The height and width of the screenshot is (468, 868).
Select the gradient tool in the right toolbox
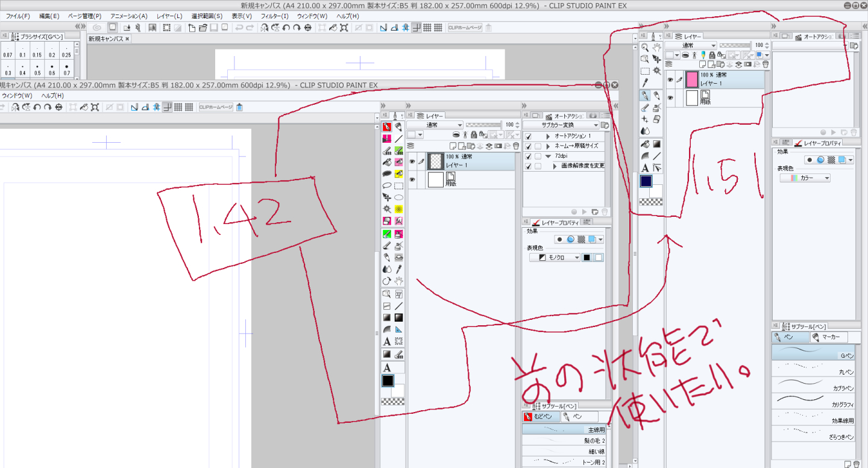656,144
